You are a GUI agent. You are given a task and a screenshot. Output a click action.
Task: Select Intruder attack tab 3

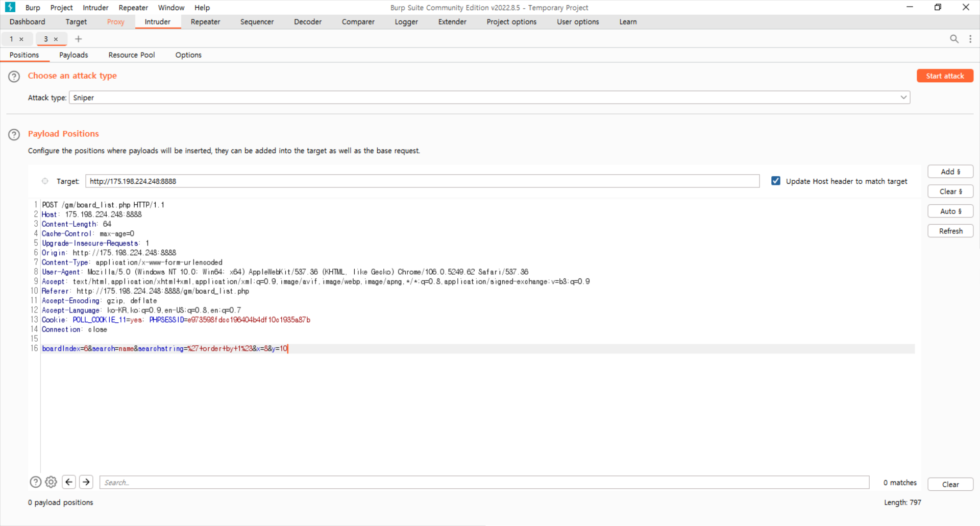[46, 39]
